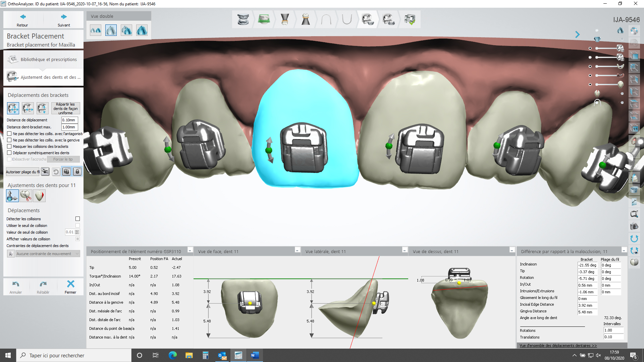
Task: Check Masquer les collisions des brackets
Action: tap(9, 146)
